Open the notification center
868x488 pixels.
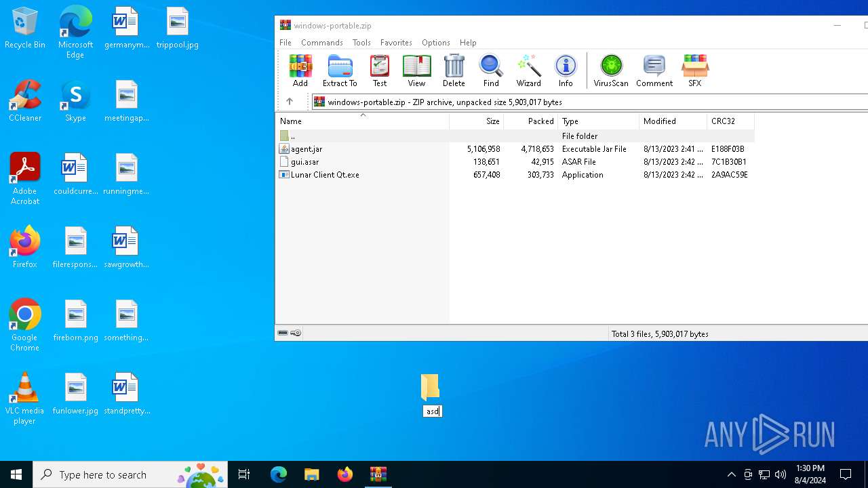[x=846, y=474]
